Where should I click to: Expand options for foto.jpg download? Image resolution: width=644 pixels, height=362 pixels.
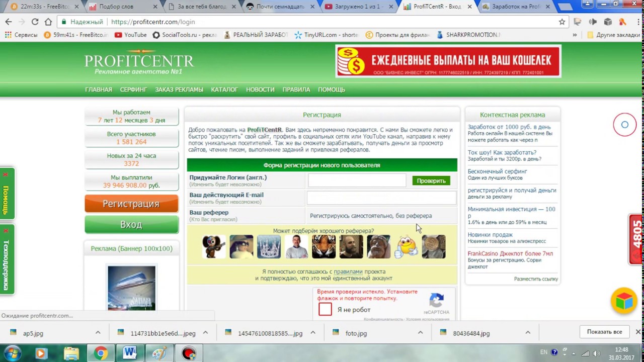click(420, 333)
